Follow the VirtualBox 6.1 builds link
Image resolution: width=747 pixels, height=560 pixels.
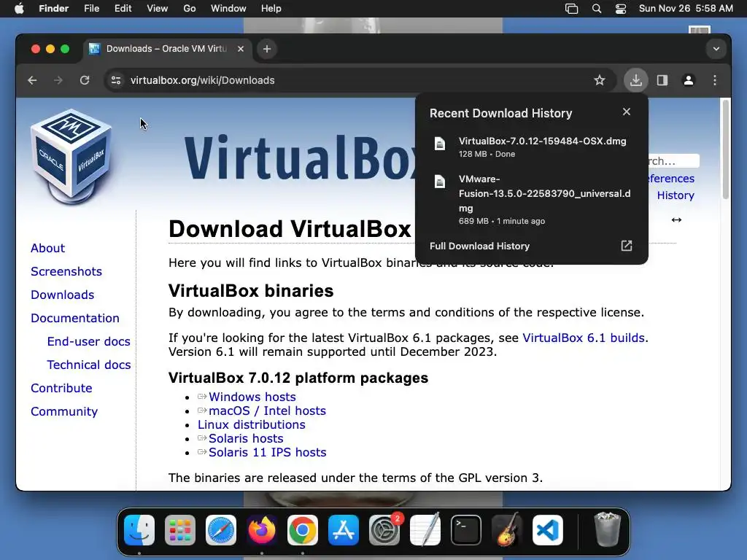tap(584, 338)
